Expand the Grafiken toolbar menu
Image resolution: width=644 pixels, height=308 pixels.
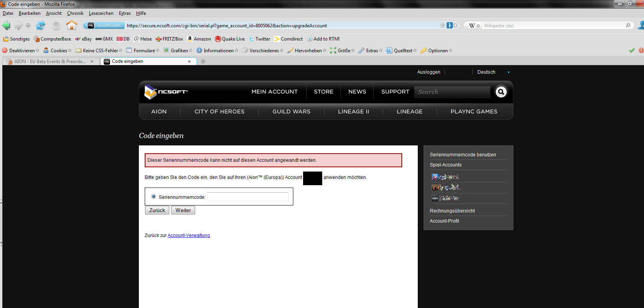click(x=178, y=51)
